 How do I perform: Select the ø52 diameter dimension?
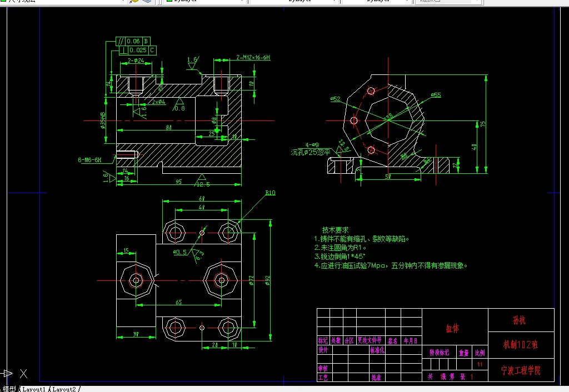tap(335, 99)
